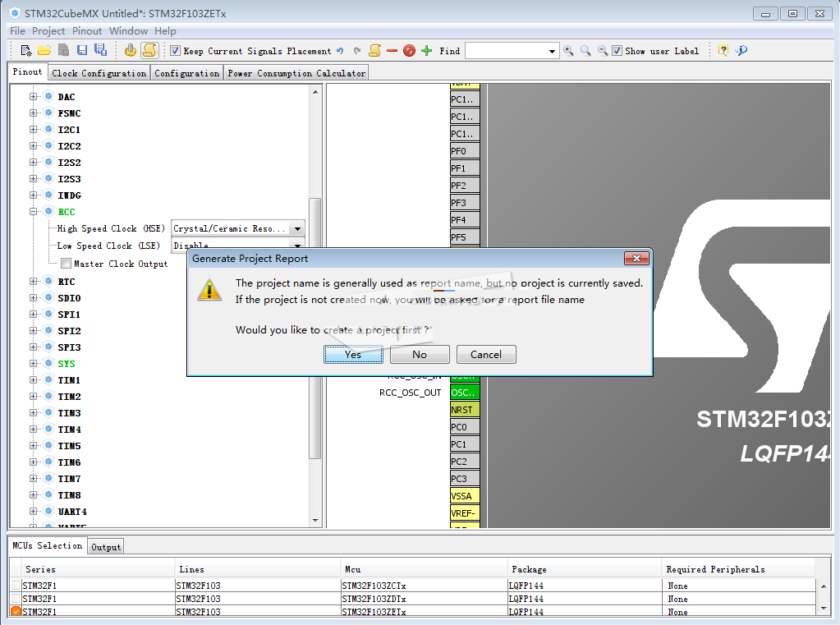Viewport: 840px width, 625px height.
Task: Open the High Speed Clock HSE dropdown
Action: [x=297, y=228]
